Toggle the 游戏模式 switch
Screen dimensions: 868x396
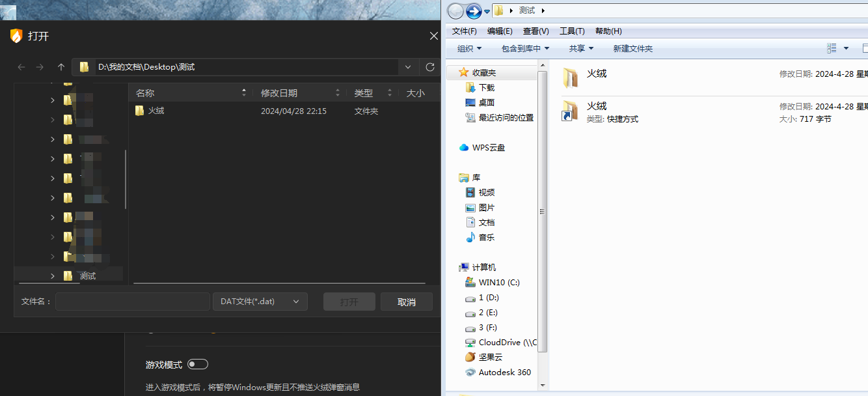point(197,364)
